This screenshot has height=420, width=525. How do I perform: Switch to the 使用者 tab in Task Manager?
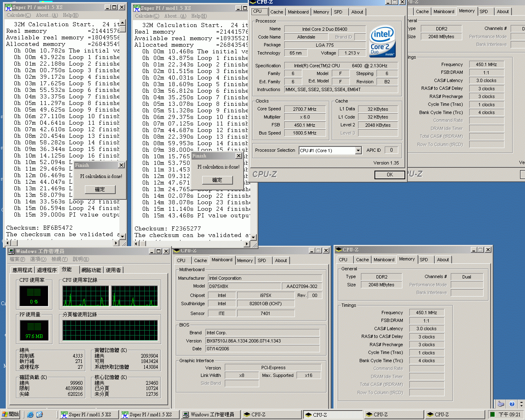click(114, 270)
